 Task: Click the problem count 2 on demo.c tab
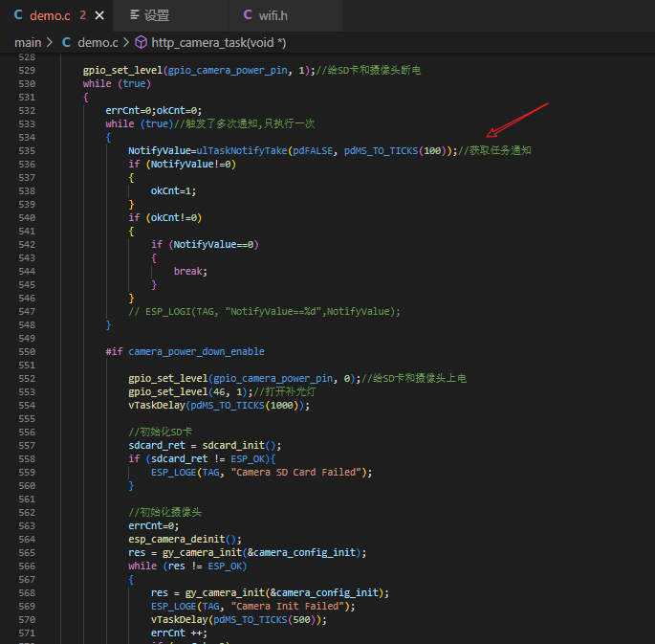[82, 15]
